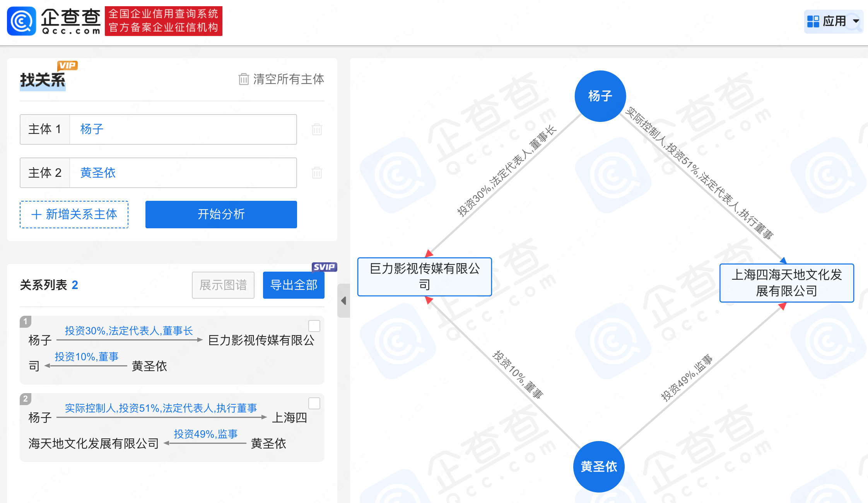Open the 应用 dropdown arrow
This screenshot has height=503, width=868.
[x=856, y=21]
